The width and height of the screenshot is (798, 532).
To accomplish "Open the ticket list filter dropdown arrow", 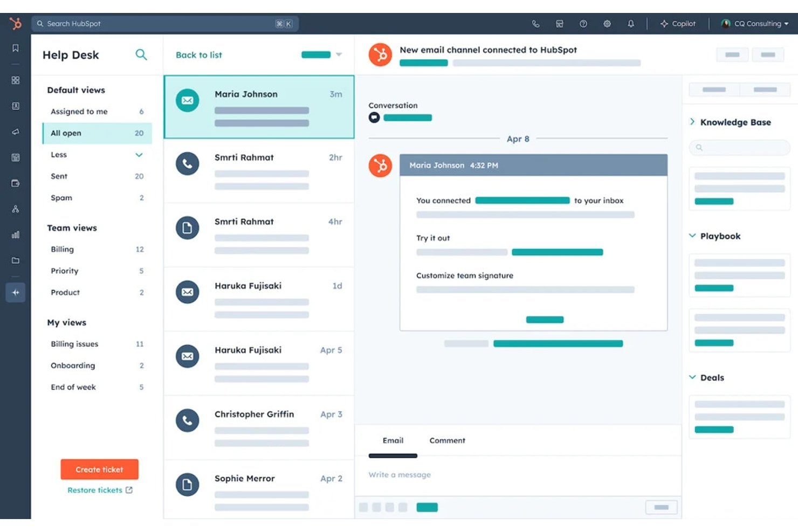I will [339, 54].
